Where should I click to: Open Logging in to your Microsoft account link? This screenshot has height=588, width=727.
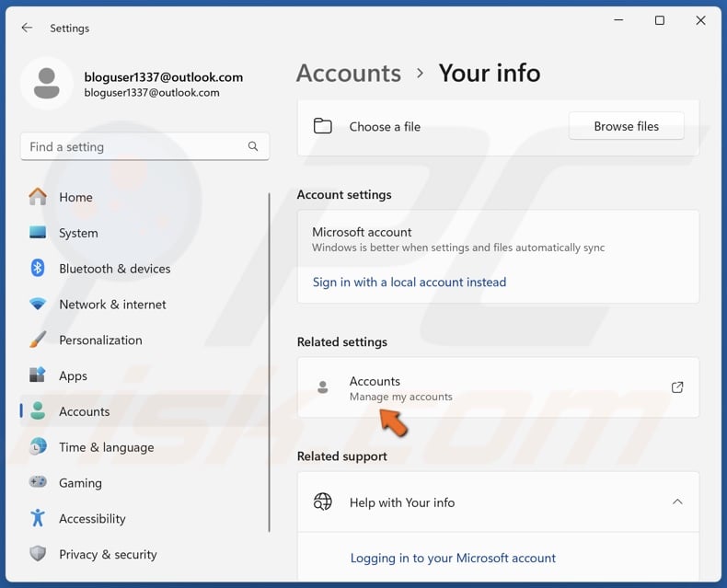453,558
